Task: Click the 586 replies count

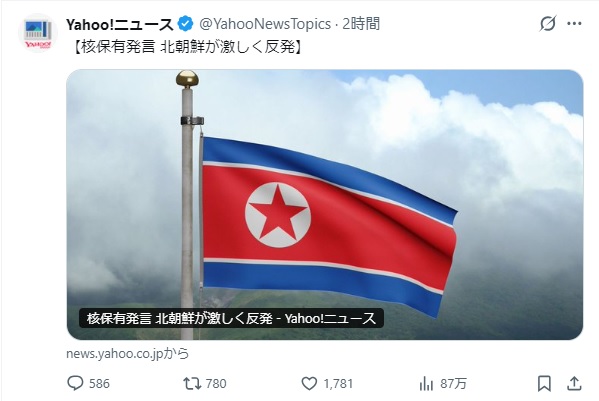Action: click(99, 383)
